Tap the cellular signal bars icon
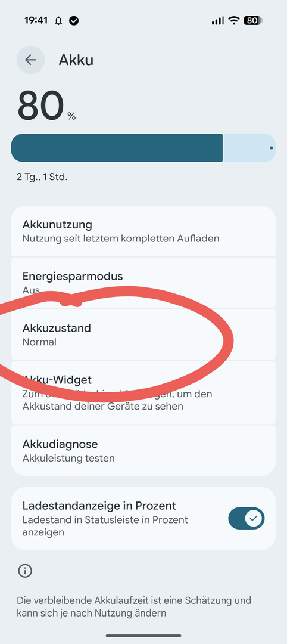This screenshot has height=644, width=287. point(218,20)
